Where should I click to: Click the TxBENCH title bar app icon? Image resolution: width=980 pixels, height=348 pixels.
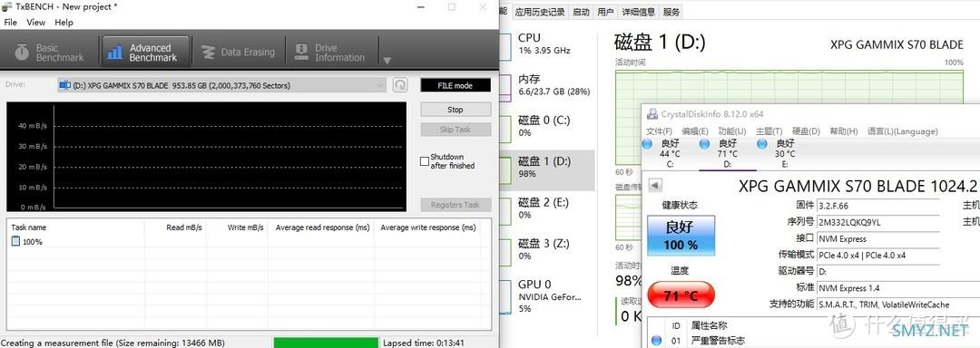tap(7, 7)
